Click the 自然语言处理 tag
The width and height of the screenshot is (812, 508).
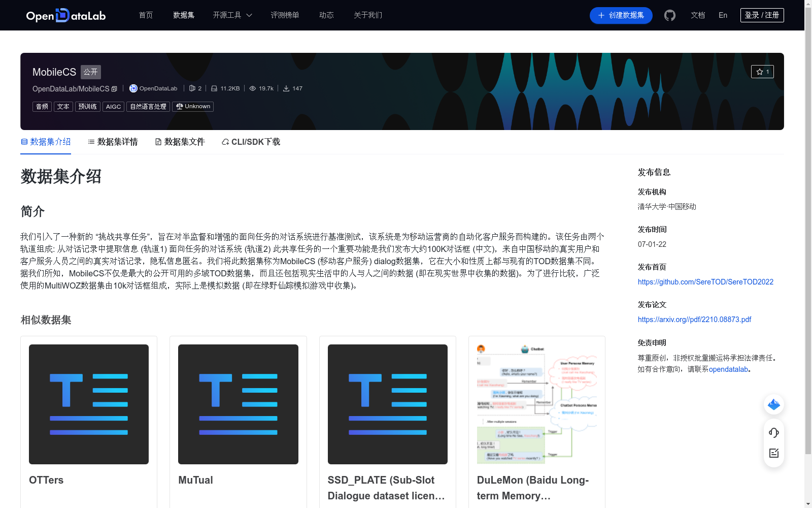point(148,107)
